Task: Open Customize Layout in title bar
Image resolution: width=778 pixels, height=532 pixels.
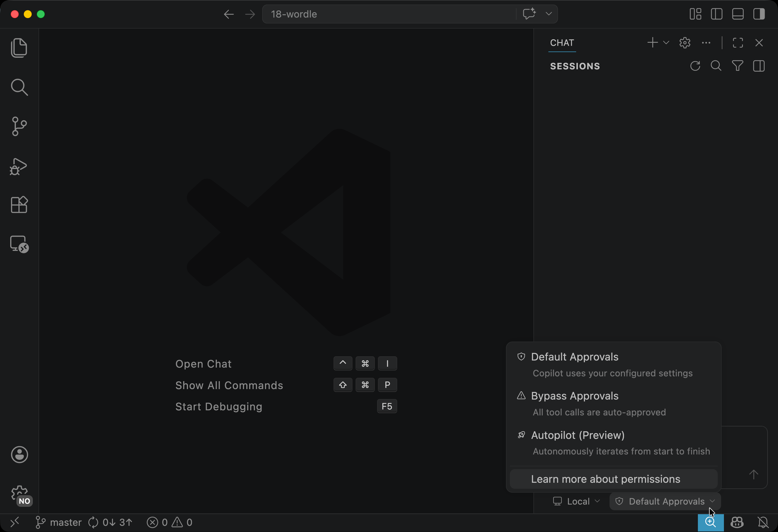Action: pos(695,14)
